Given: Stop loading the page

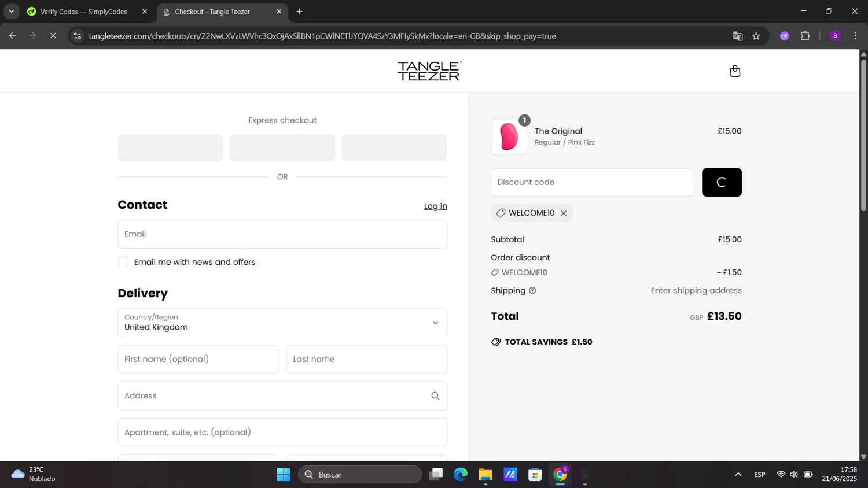Looking at the screenshot, I should pos(53,36).
